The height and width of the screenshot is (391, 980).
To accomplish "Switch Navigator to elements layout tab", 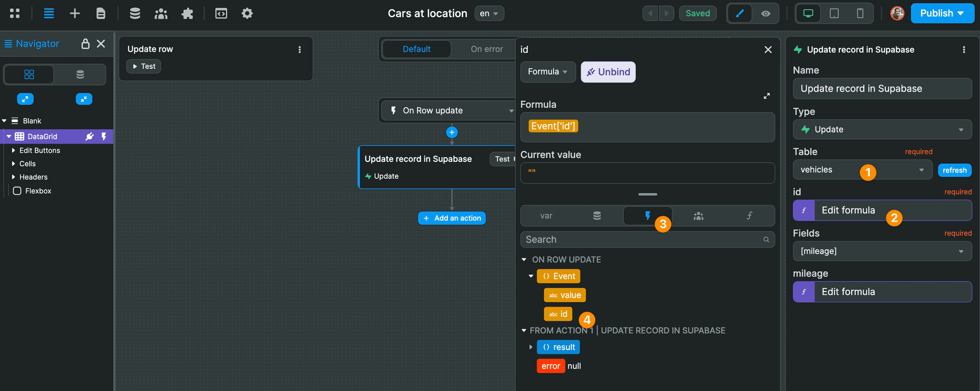I will pos(29,75).
